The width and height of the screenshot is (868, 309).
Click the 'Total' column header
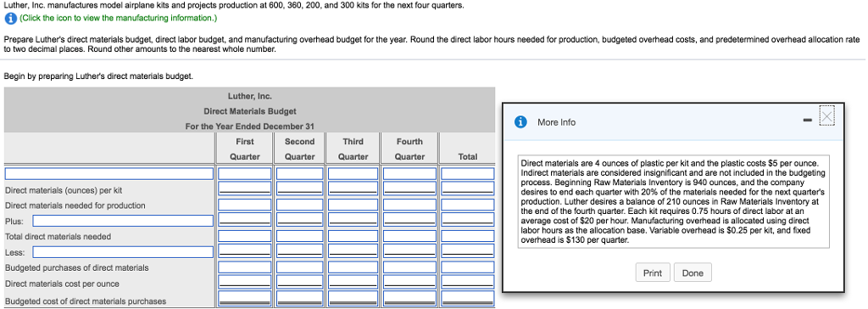[468, 157]
